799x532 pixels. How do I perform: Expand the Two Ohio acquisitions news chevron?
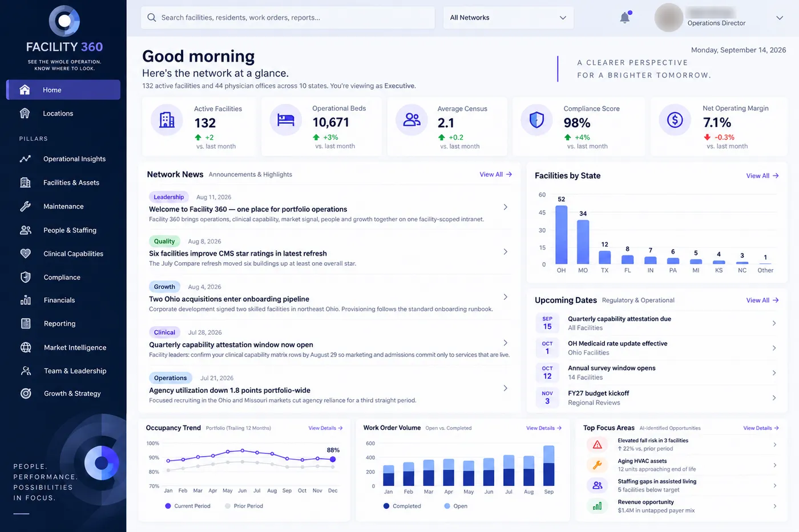coord(505,297)
